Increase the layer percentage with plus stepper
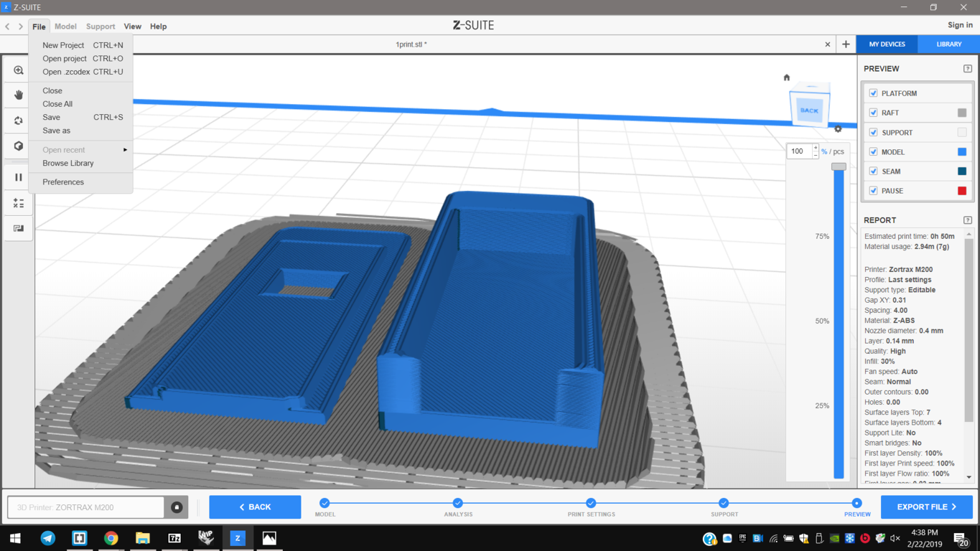Screen dimensions: 980x551 coord(816,148)
